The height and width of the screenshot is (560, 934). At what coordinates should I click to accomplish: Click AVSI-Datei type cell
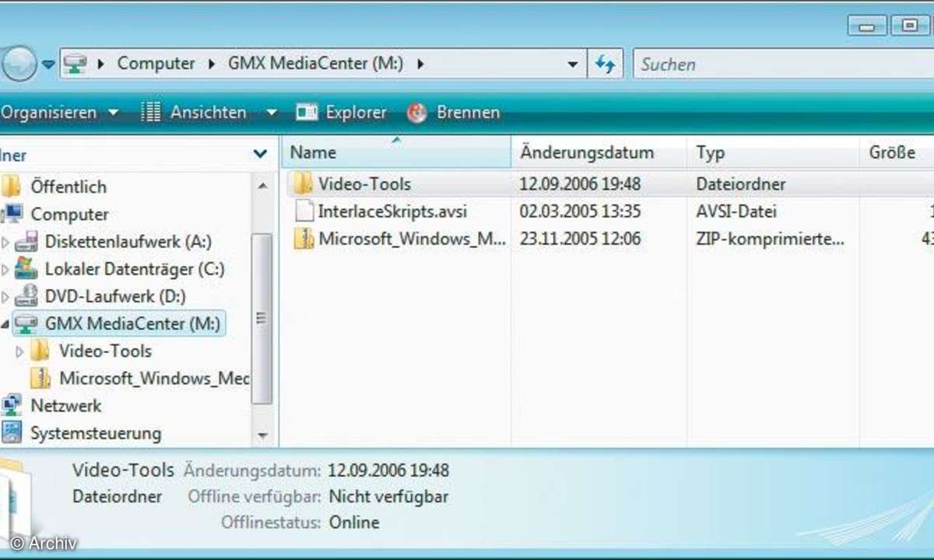click(x=736, y=212)
